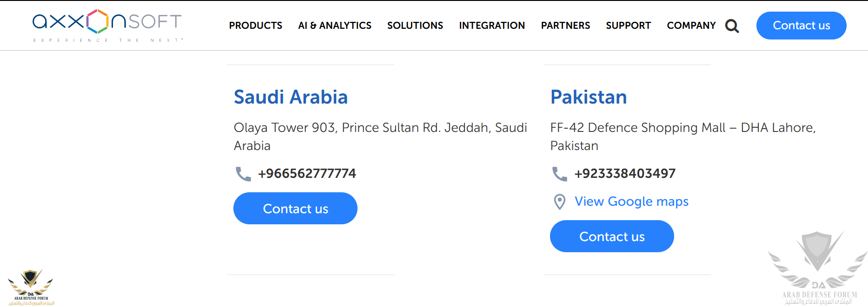Call the Saudi Arabia number +966562777774

tap(307, 174)
